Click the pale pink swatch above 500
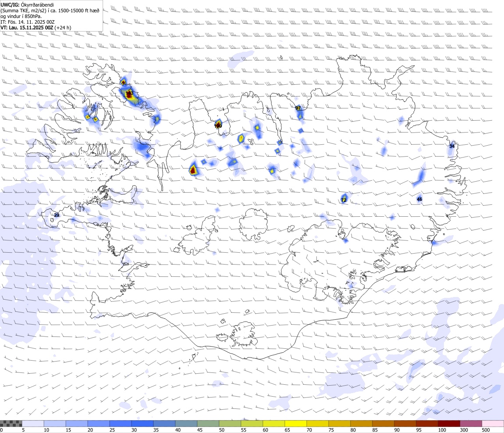Image resolution: width=504 pixels, height=433 pixels. (x=493, y=424)
